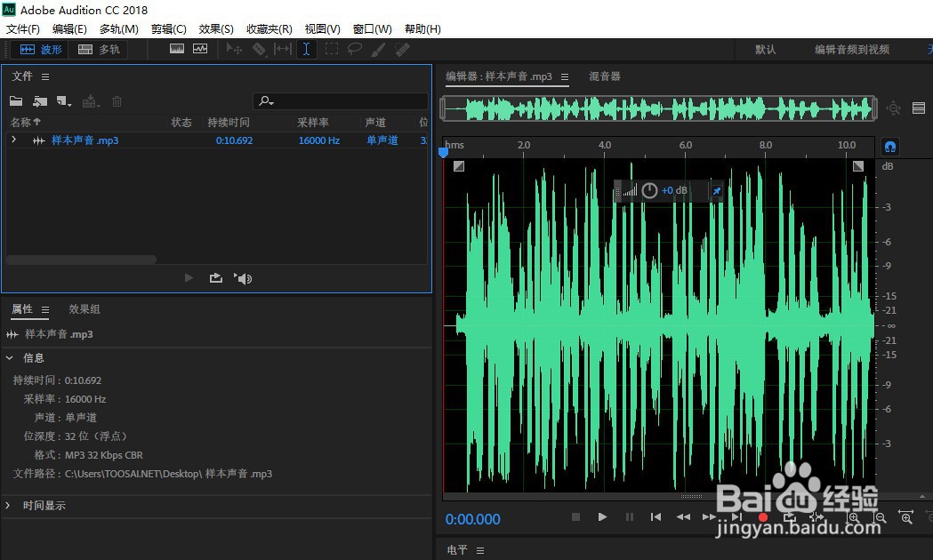Open the 编辑(E) menu
This screenshot has width=933, height=560.
[x=69, y=29]
